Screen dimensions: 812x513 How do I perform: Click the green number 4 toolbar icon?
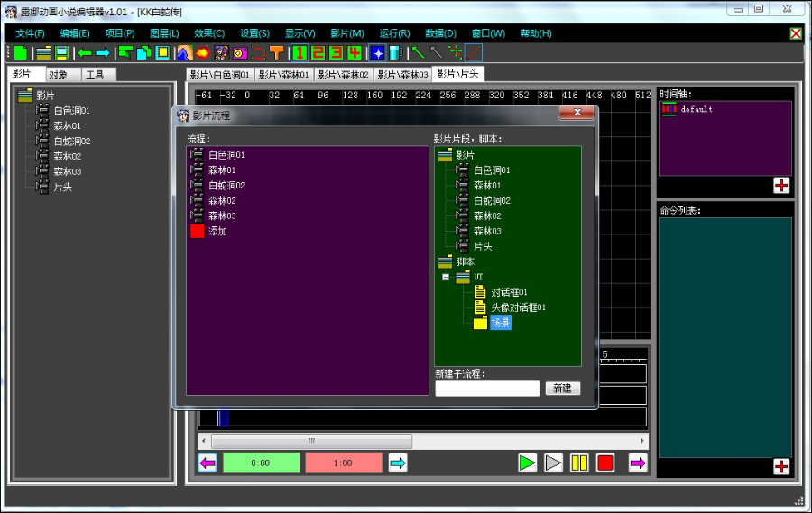coord(355,53)
